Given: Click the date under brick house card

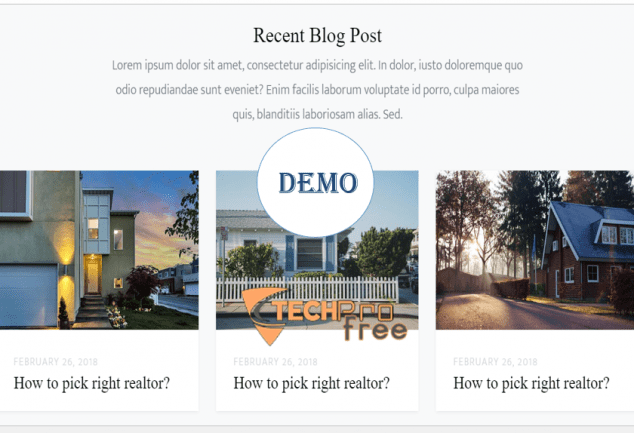Looking at the screenshot, I should (495, 361).
